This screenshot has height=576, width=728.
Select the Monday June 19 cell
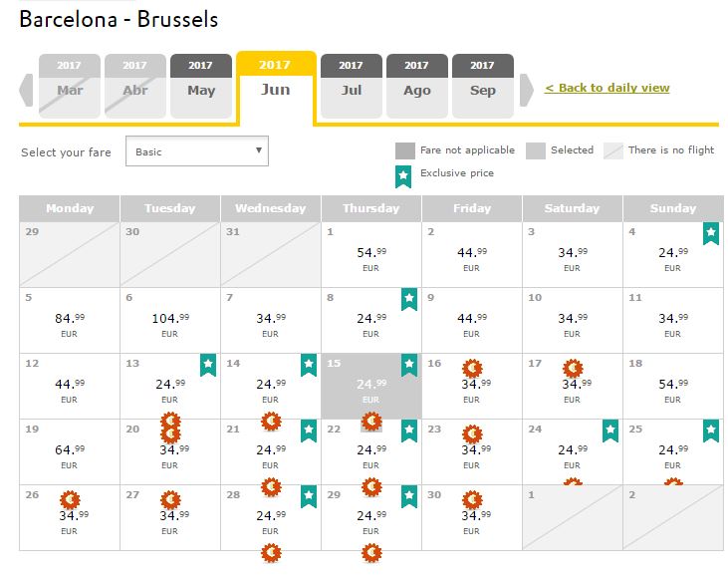pyautogui.click(x=70, y=452)
